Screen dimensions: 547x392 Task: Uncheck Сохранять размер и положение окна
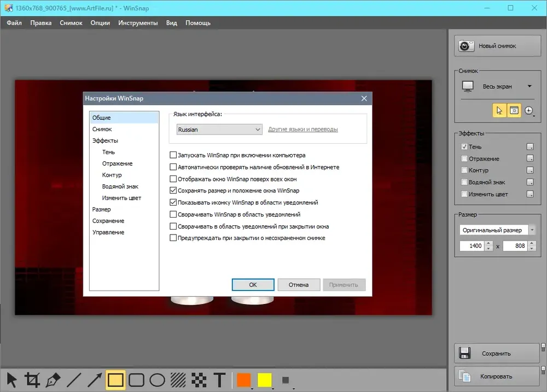pos(173,190)
